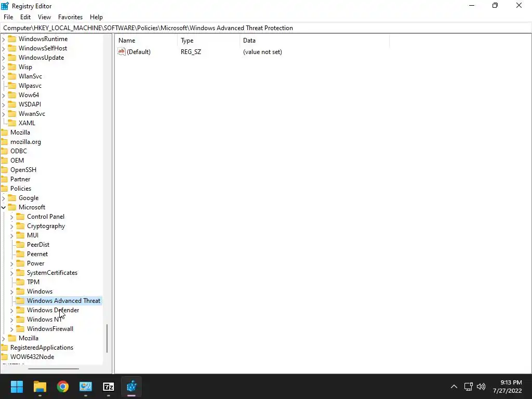Expand the Control Panel key
The width and height of the screenshot is (532, 399).
12,217
